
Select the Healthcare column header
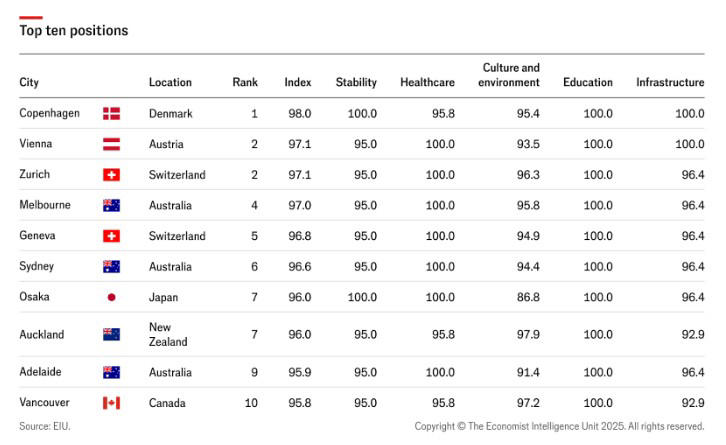(427, 82)
